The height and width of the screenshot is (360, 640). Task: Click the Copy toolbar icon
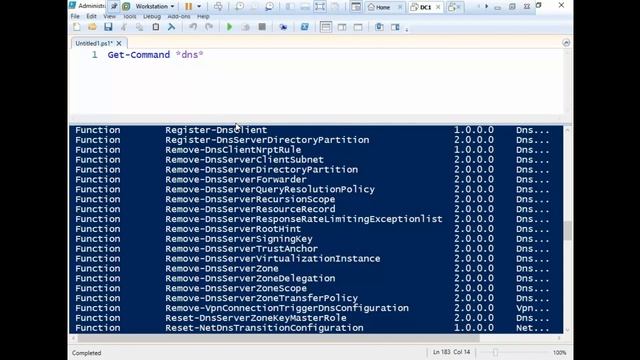coord(140,27)
